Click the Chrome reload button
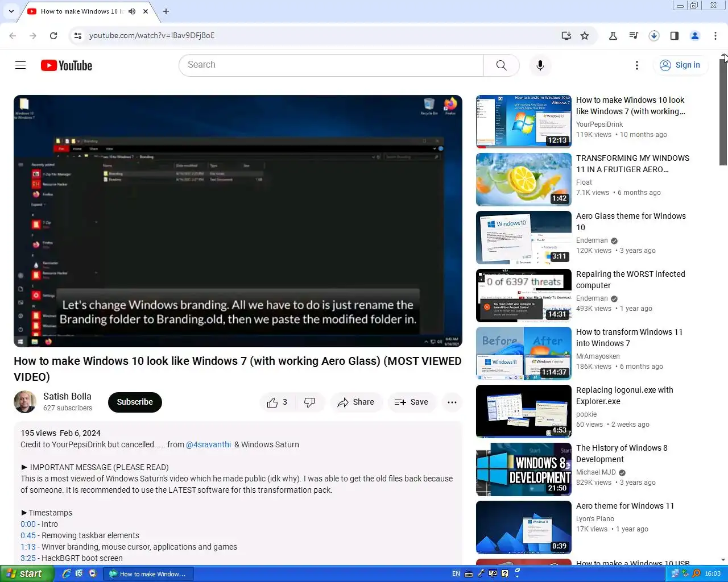Viewport: 728px width, 582px height. pyautogui.click(x=53, y=35)
